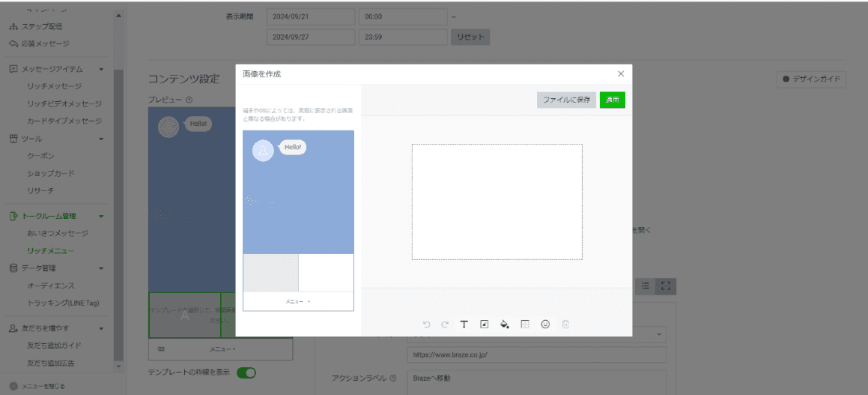
Task: Open the background fill bucket tool
Action: coord(505,325)
